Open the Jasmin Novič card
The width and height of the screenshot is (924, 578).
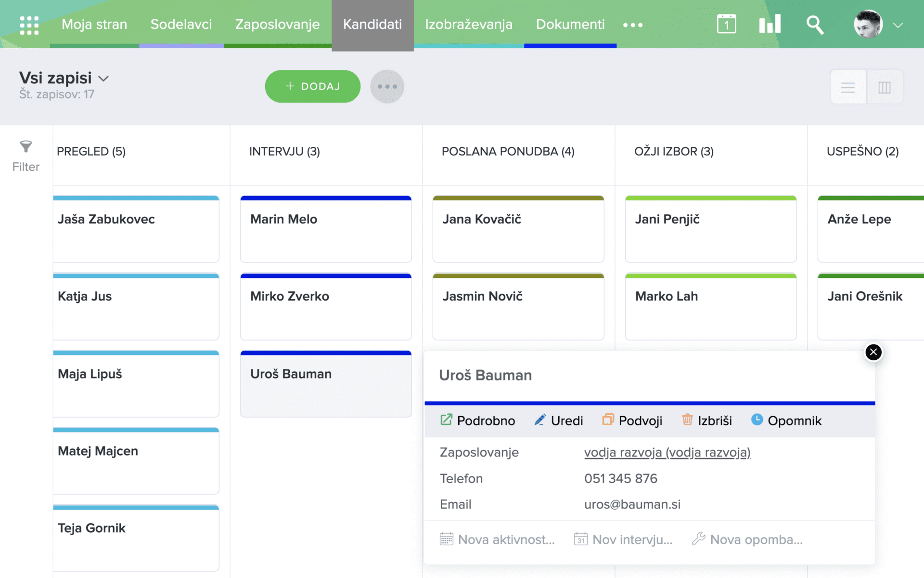[x=518, y=306]
